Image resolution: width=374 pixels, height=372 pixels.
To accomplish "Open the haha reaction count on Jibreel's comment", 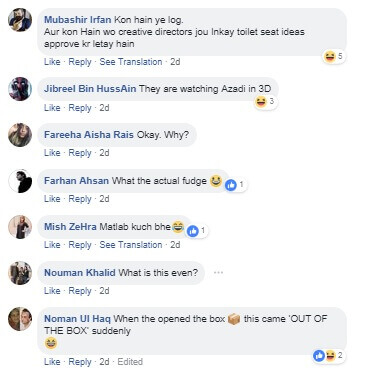I will click(x=266, y=101).
